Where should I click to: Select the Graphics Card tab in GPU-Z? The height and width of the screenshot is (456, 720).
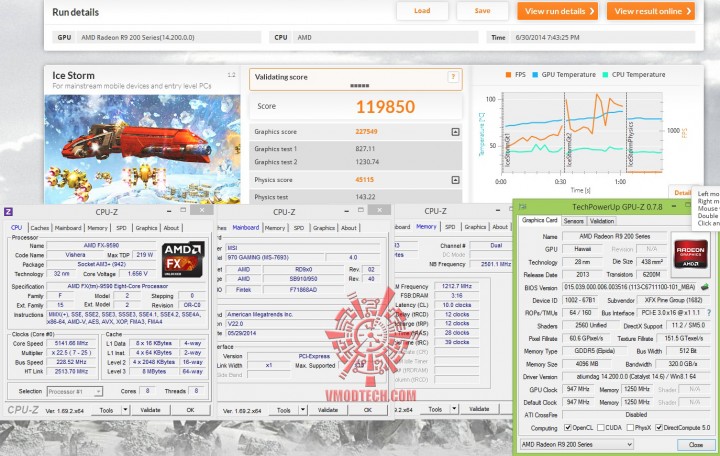(540, 220)
